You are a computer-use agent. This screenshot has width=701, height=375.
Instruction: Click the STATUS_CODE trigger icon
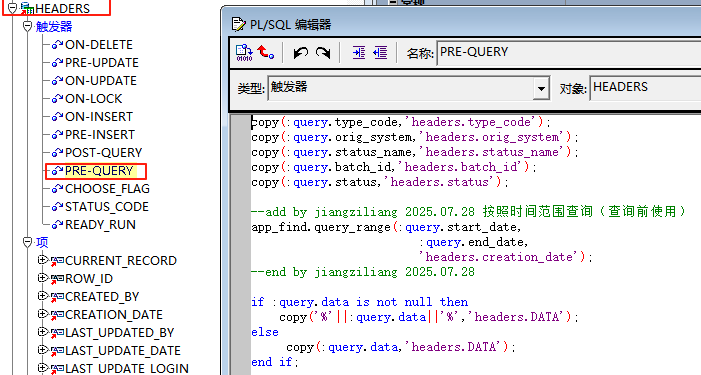(57, 206)
